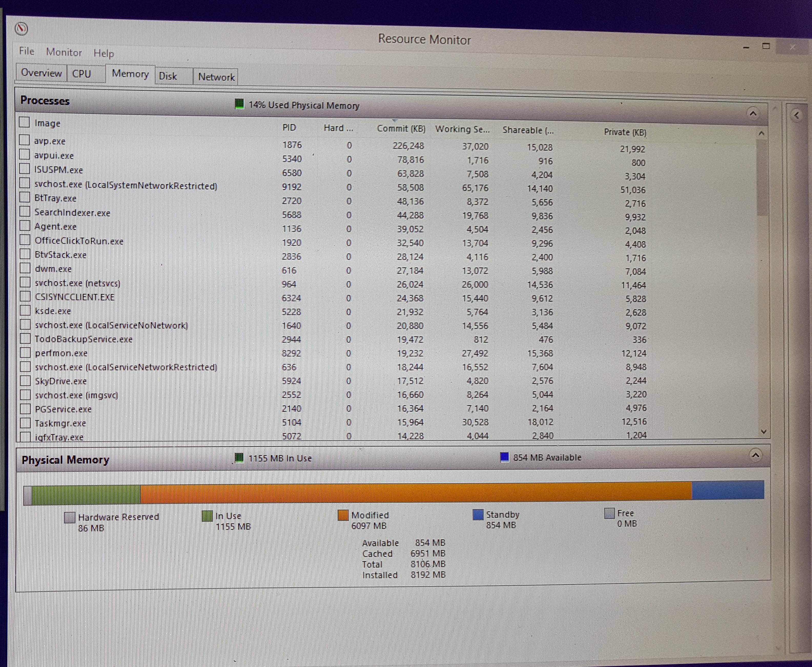The height and width of the screenshot is (667, 812).
Task: Click the orange Modified legend square
Action: pyautogui.click(x=343, y=515)
